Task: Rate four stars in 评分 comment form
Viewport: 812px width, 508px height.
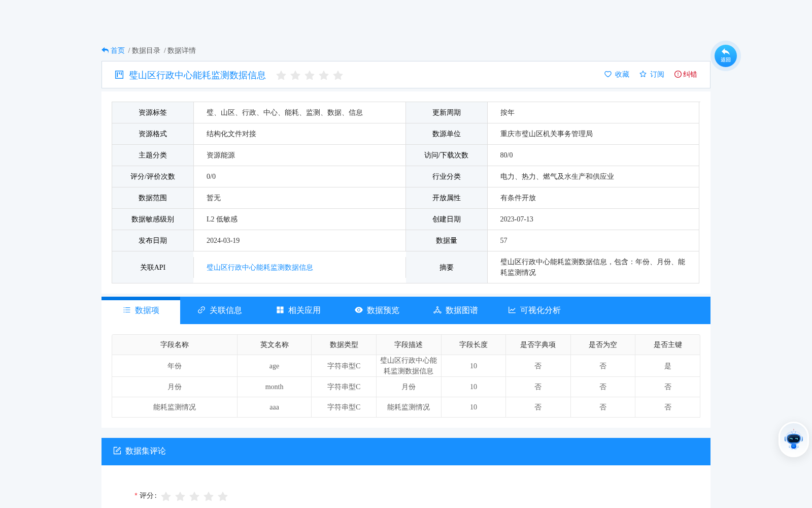Action: (209, 496)
